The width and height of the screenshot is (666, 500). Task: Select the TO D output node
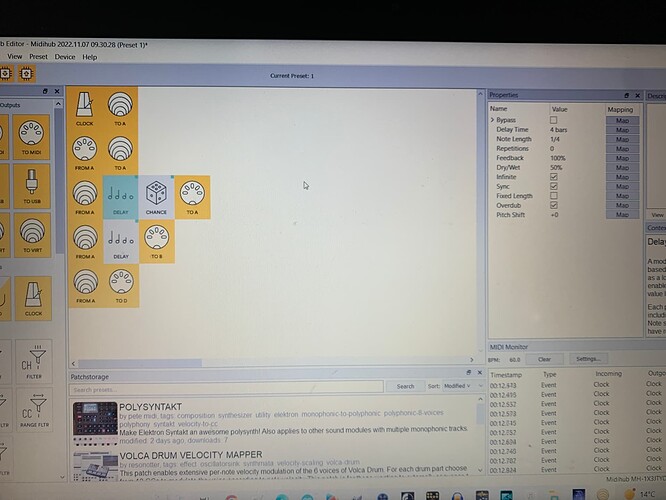coord(121,285)
